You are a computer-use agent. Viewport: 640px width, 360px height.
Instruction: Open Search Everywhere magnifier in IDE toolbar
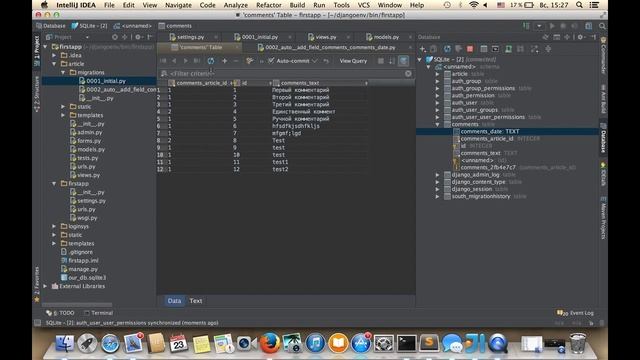[x=602, y=26]
